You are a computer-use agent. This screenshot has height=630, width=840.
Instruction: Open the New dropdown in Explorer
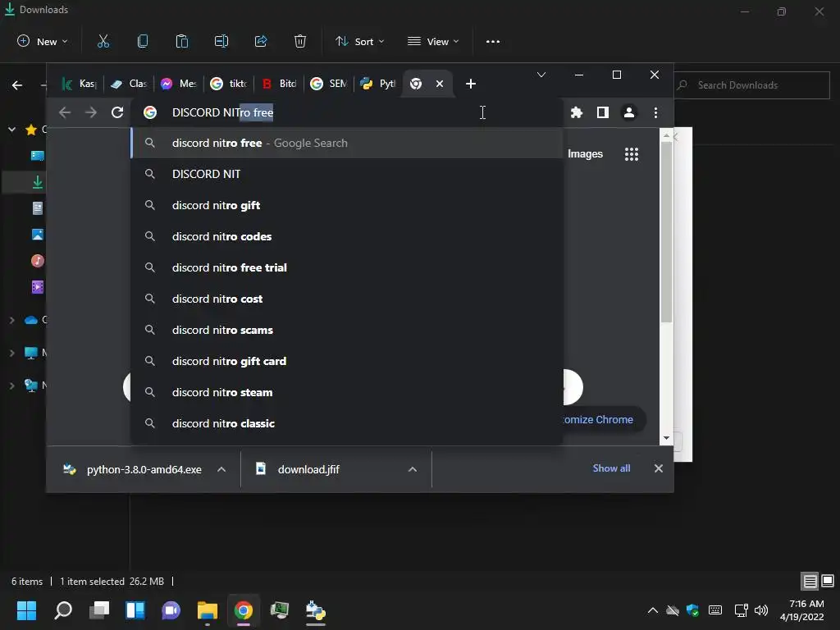43,41
